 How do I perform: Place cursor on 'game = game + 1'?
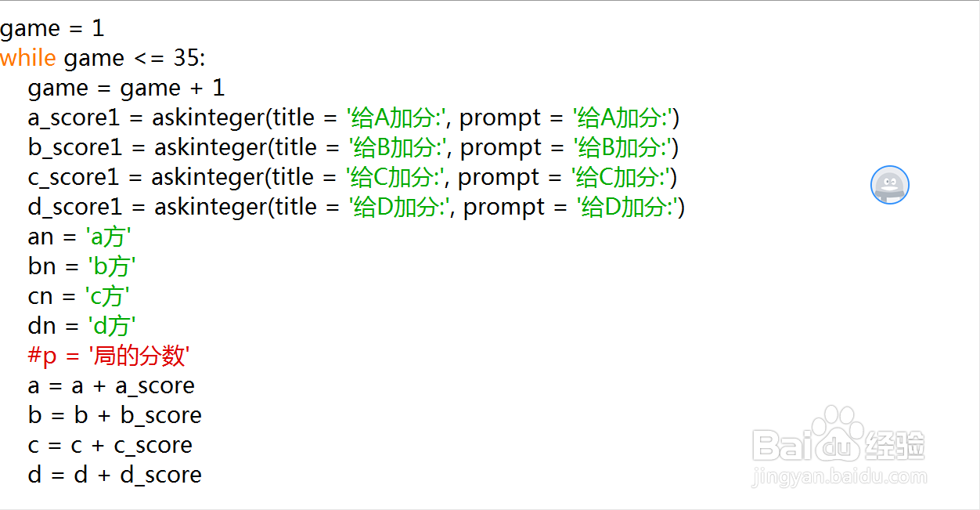(x=126, y=88)
